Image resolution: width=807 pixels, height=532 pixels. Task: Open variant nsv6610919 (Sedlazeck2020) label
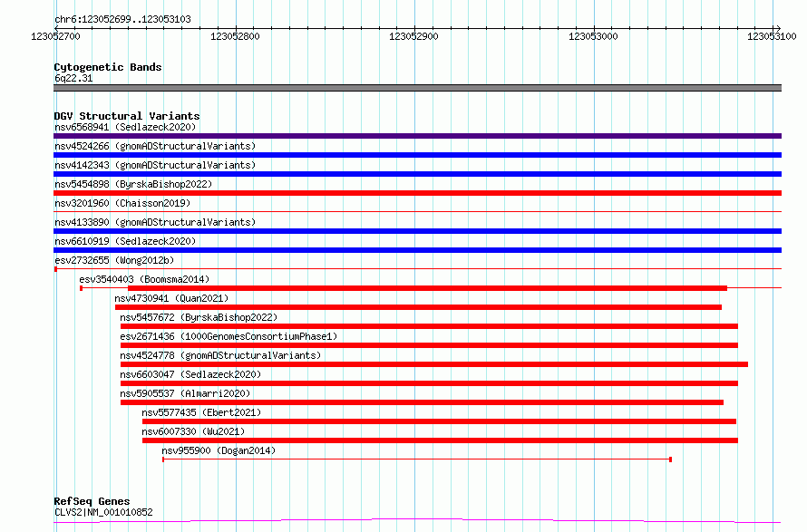click(x=125, y=241)
